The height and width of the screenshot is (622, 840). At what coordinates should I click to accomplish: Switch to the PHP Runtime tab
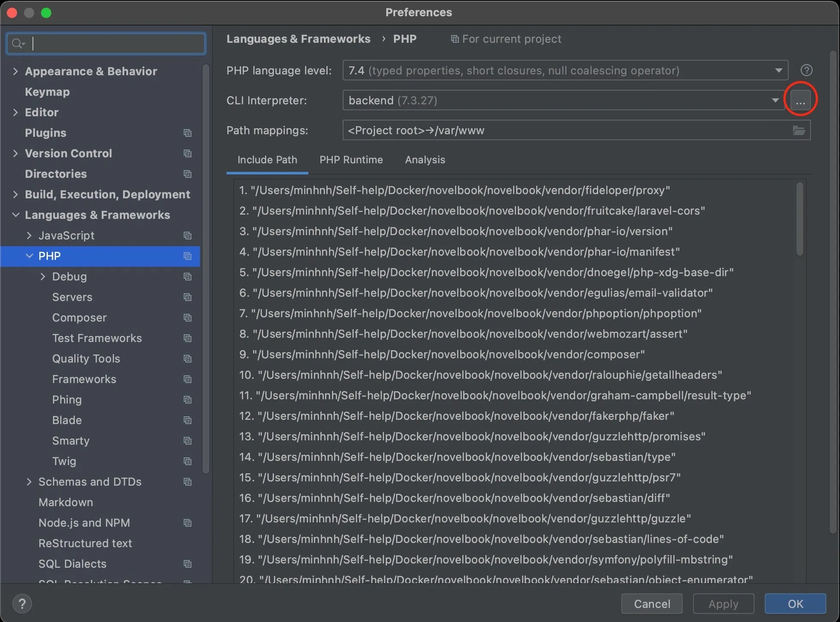click(351, 159)
